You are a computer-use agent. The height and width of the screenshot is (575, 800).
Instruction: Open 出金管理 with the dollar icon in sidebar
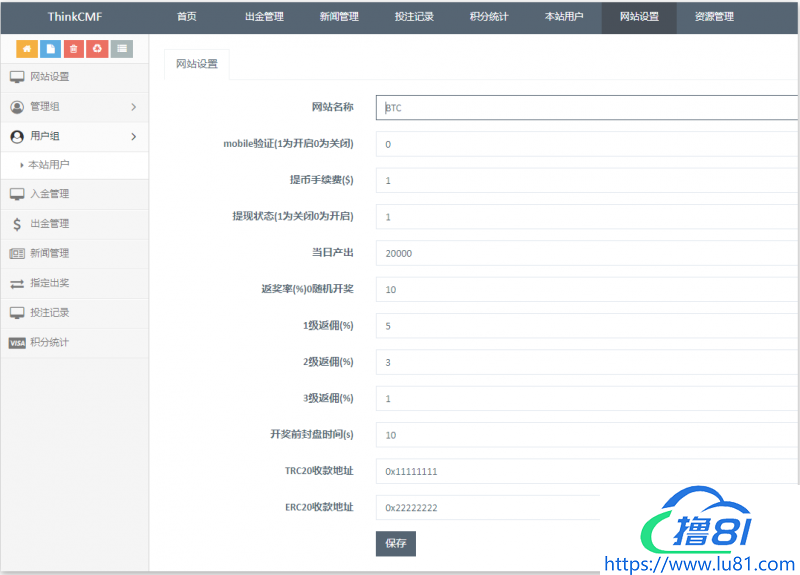(50, 224)
